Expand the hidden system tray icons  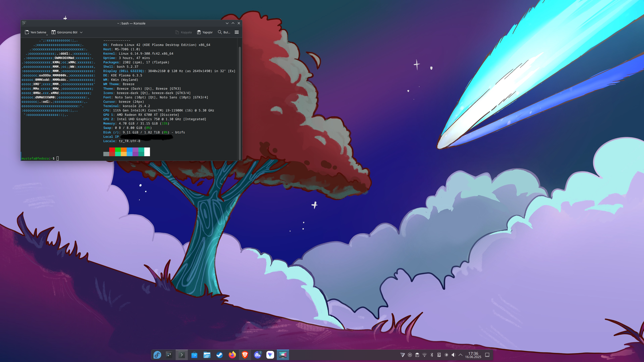click(x=460, y=355)
